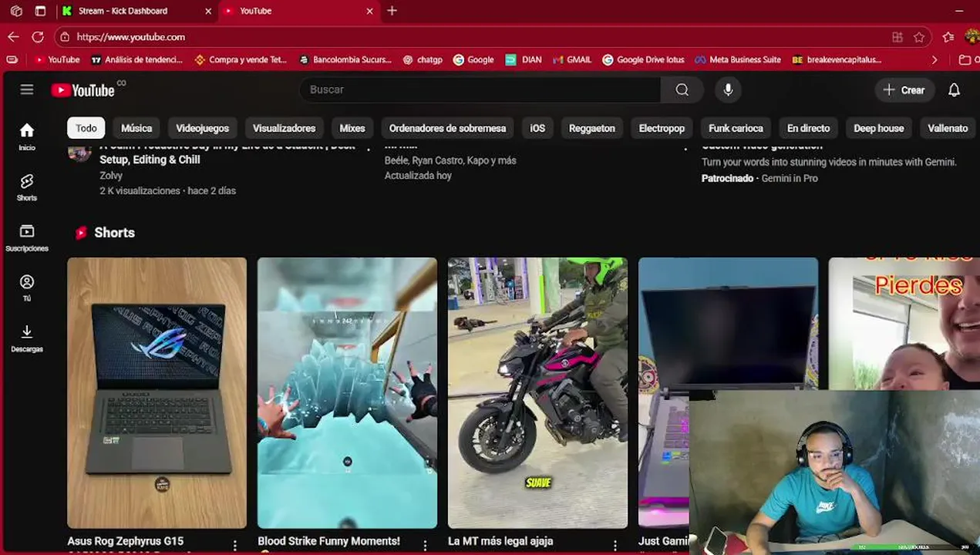This screenshot has height=555, width=980.
Task: Show more bookmarks with chevron arrow
Action: pos(935,59)
